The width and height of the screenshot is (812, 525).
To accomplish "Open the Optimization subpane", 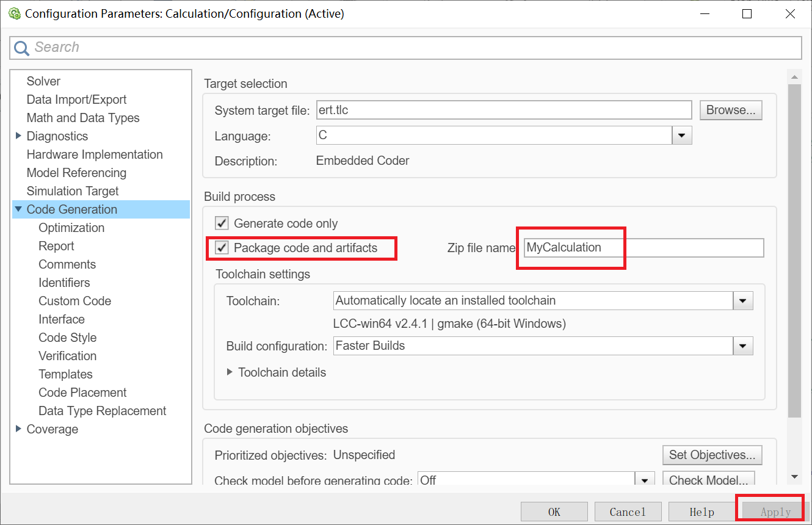I will [71, 228].
